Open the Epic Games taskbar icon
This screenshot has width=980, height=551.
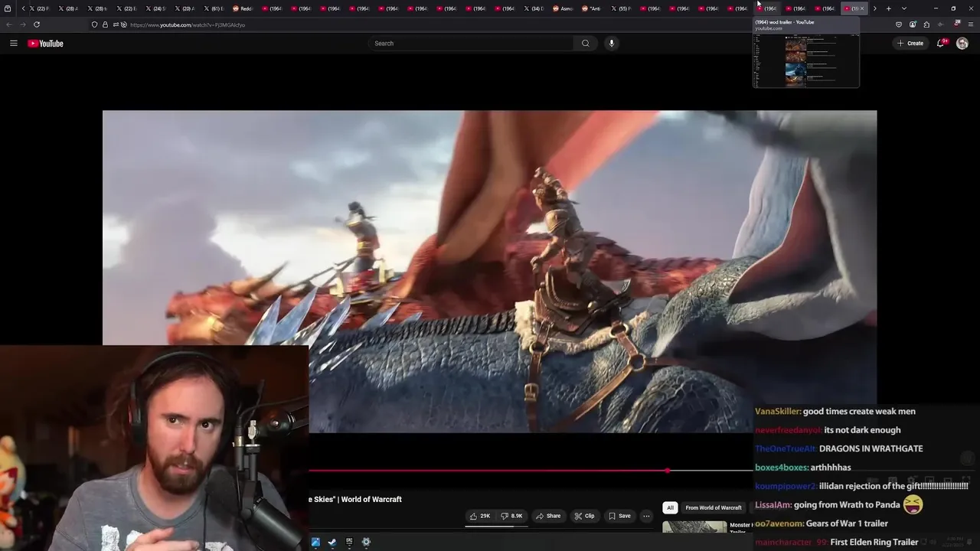coord(349,542)
